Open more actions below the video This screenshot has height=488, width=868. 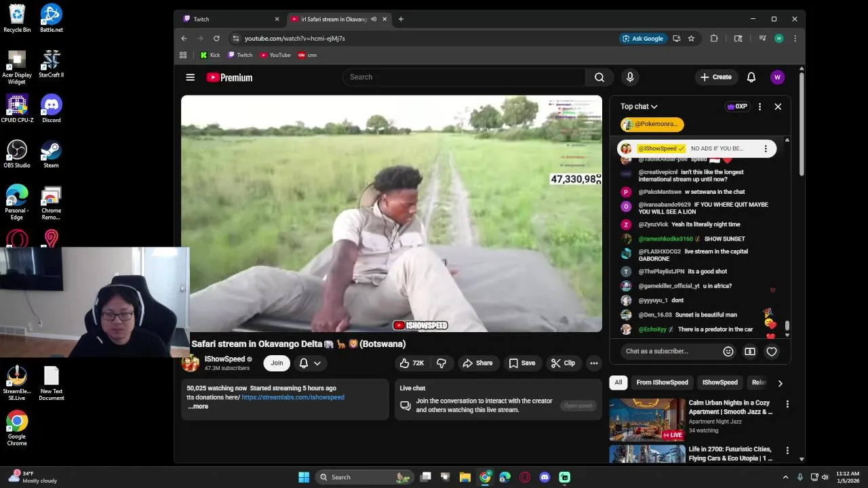594,363
